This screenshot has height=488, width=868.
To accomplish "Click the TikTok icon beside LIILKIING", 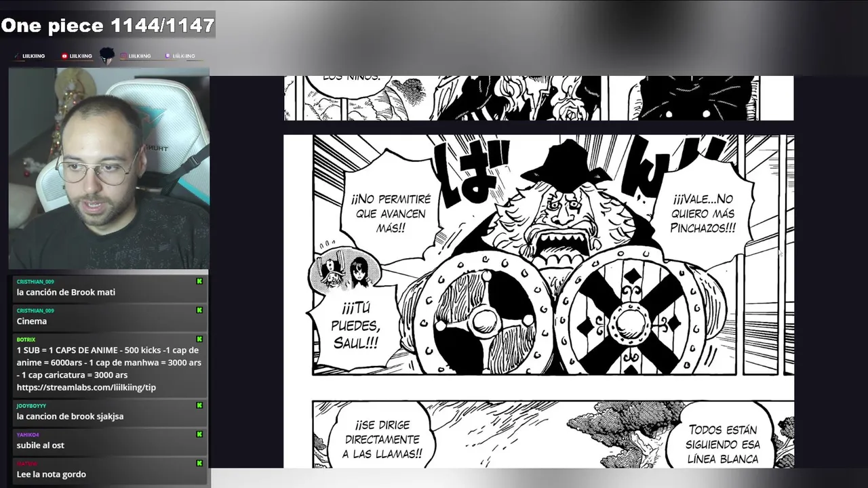I will tap(17, 56).
